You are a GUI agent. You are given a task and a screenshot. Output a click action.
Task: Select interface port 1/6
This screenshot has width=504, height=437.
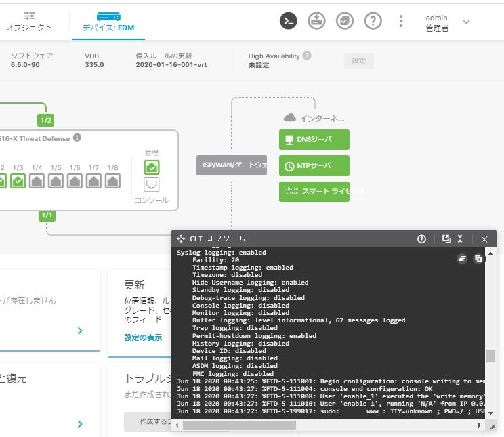pos(75,181)
